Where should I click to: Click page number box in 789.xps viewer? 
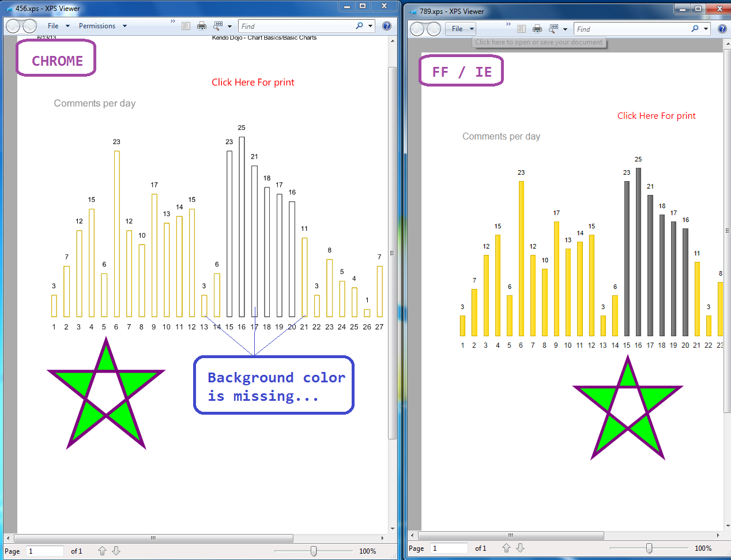pyautogui.click(x=449, y=548)
